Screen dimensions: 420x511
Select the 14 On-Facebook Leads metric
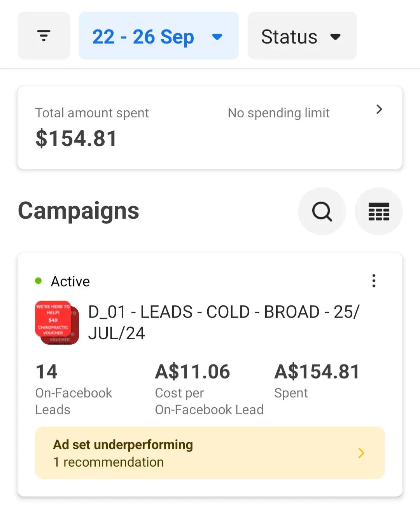[x=73, y=389]
